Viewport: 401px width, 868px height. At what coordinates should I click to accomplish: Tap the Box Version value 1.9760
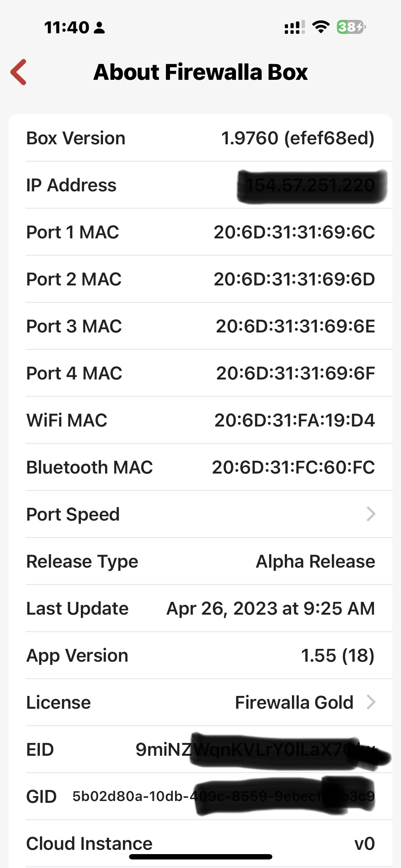pos(298,138)
